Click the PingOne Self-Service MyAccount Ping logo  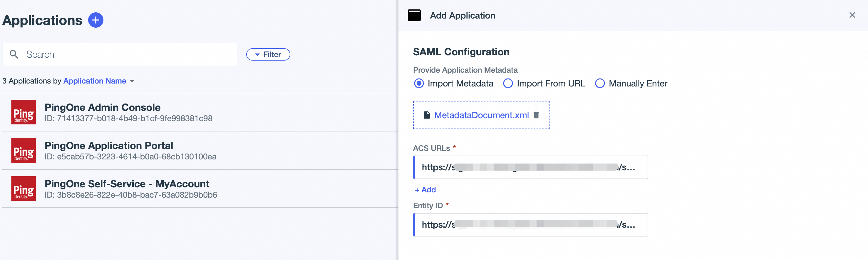pos(24,189)
